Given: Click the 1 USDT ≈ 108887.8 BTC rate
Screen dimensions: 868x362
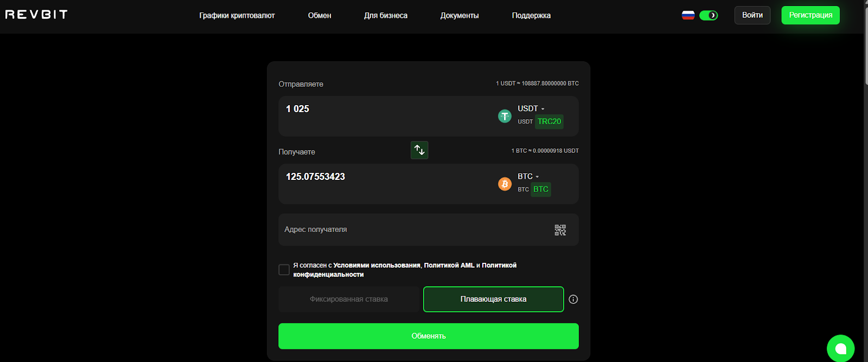Looking at the screenshot, I should pyautogui.click(x=537, y=83).
